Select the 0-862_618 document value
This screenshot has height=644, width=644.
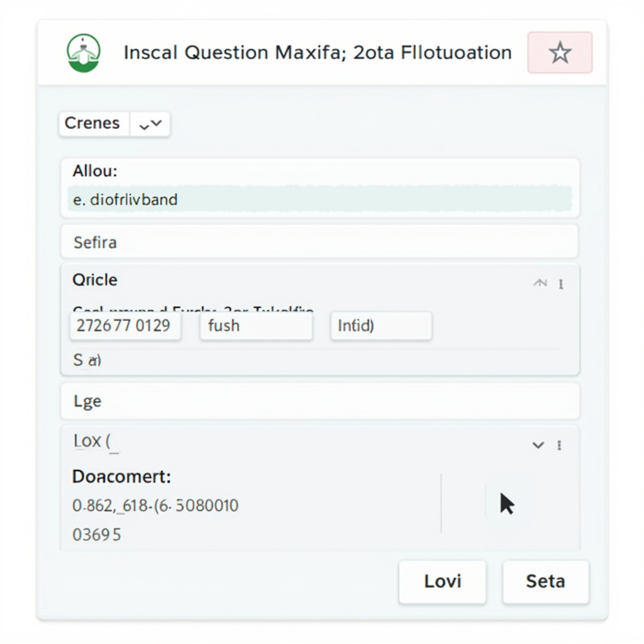[x=155, y=506]
